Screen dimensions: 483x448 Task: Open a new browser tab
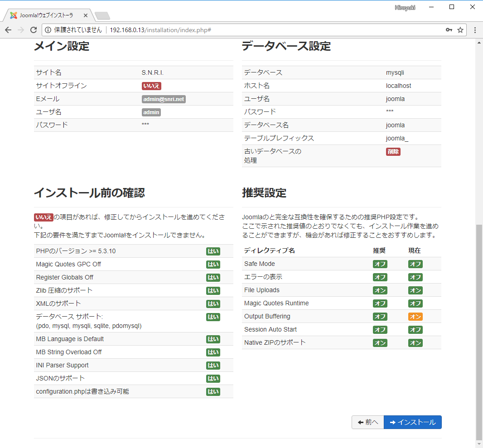102,15
